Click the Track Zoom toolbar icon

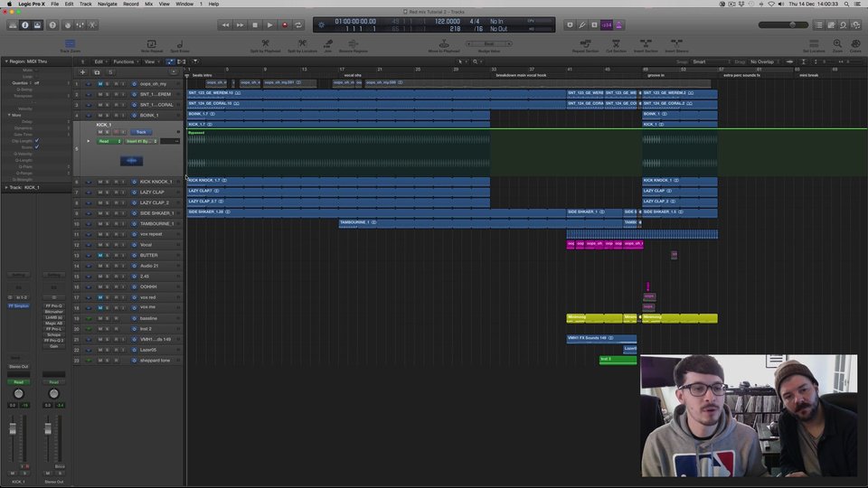coord(70,46)
